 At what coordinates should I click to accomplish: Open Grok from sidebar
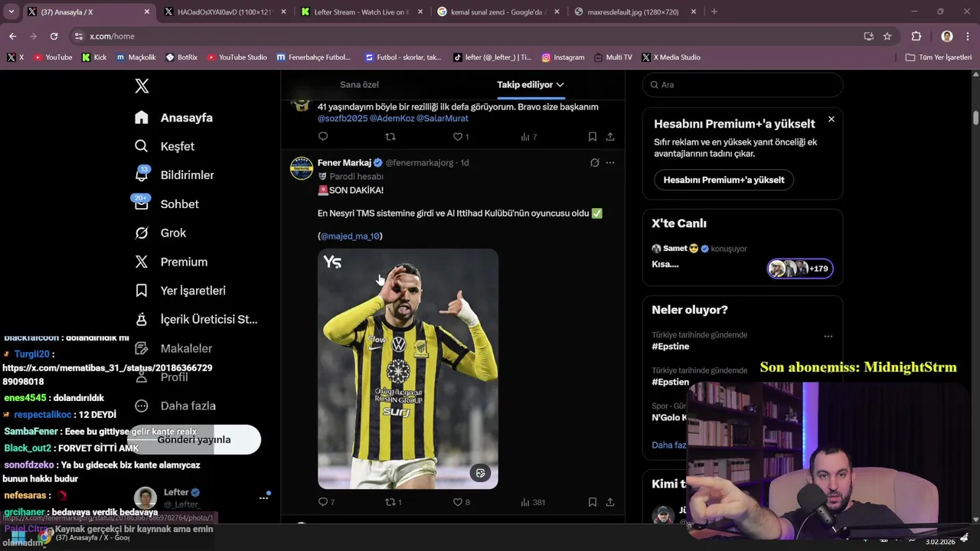point(161,233)
